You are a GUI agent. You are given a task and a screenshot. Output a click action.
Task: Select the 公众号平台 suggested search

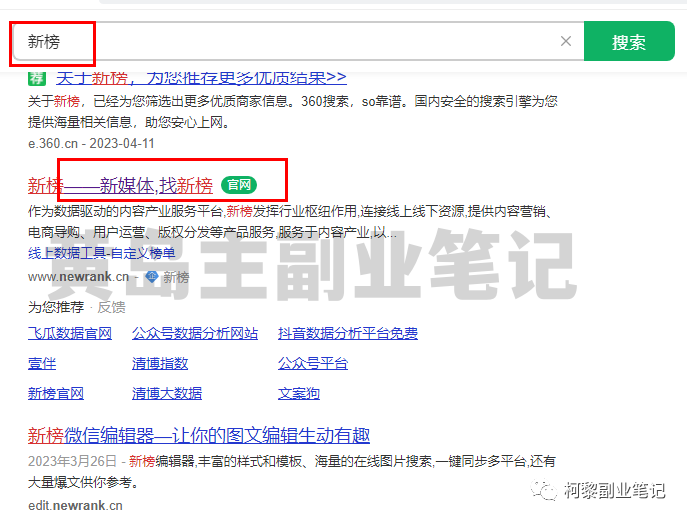pyautogui.click(x=313, y=363)
